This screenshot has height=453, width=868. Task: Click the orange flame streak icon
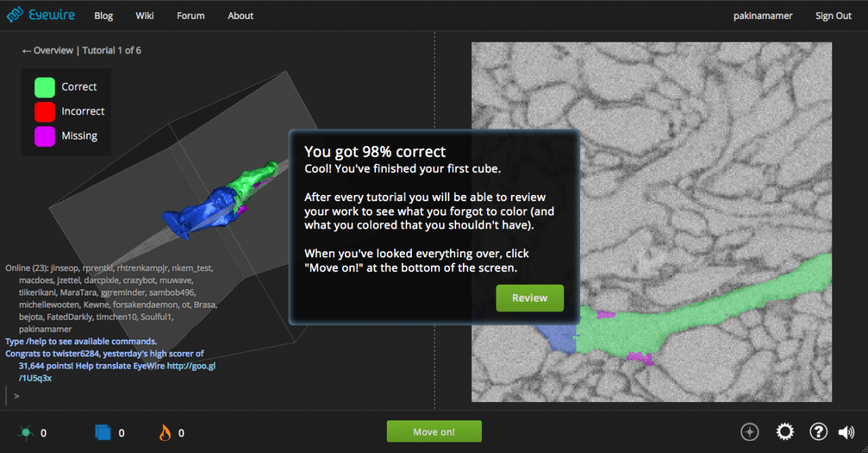click(164, 432)
